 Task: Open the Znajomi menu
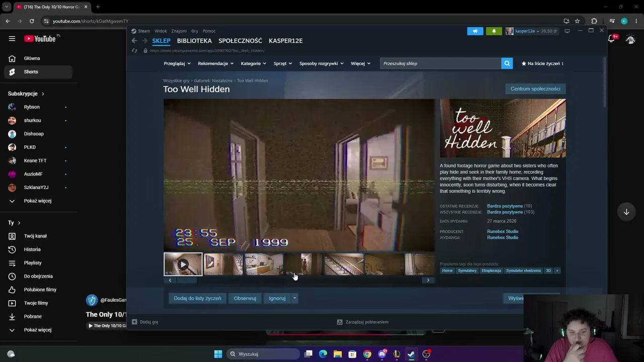(179, 31)
